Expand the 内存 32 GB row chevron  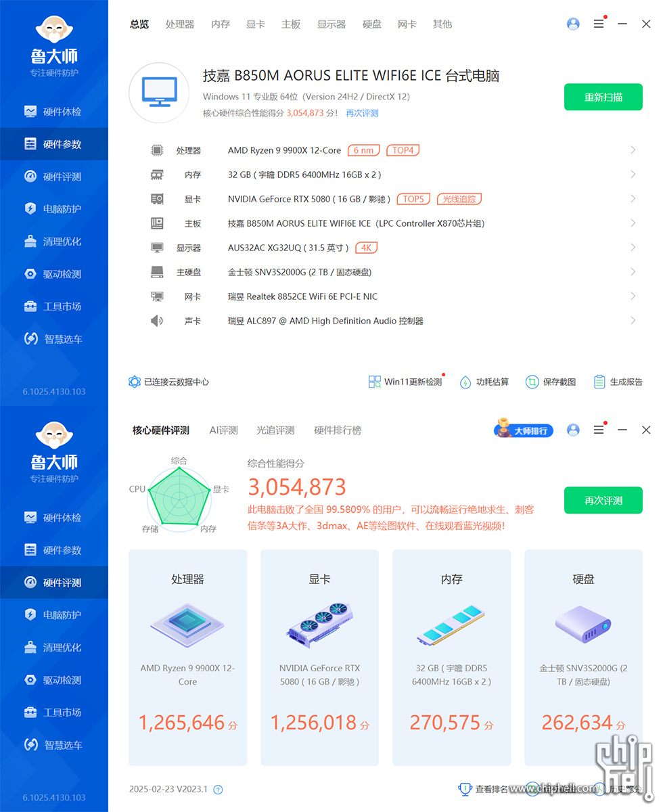pos(633,175)
